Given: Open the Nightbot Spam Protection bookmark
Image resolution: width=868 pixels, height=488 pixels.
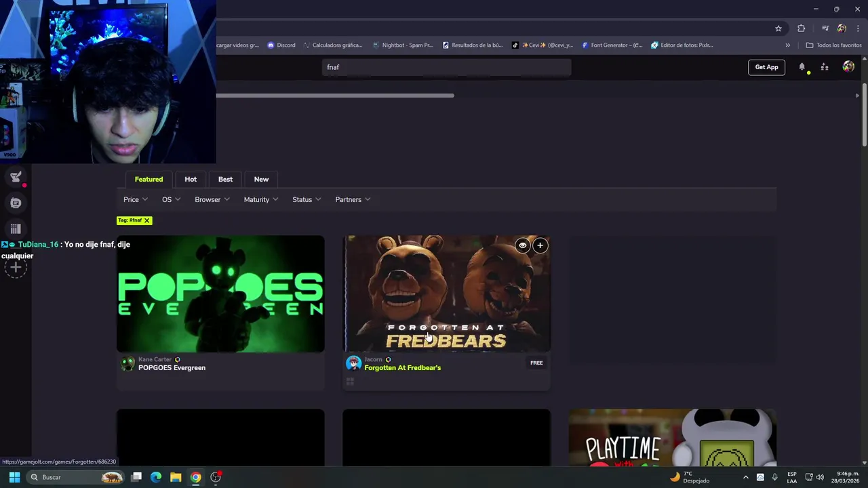Looking at the screenshot, I should 403,45.
